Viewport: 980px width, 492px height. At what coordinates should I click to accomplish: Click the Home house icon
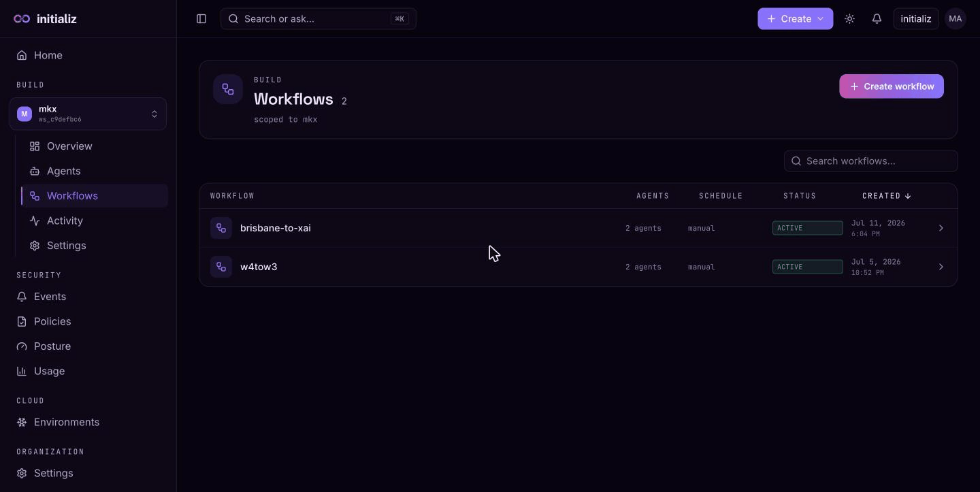22,55
